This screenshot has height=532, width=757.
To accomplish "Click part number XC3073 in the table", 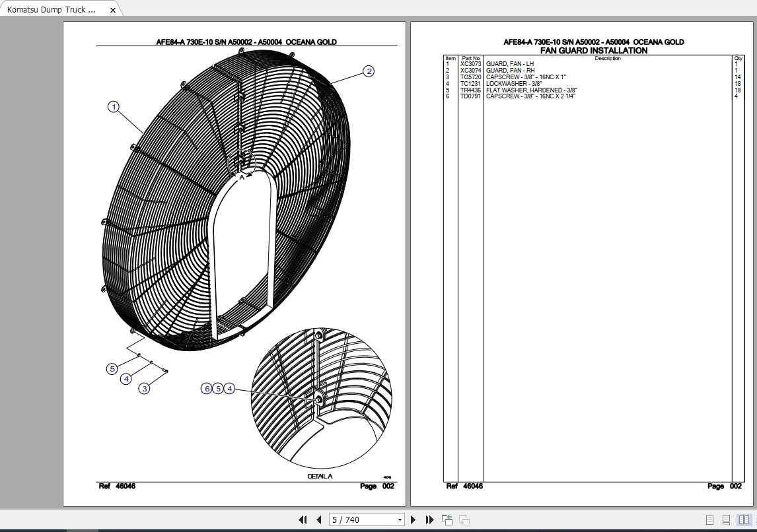I will pyautogui.click(x=471, y=63).
